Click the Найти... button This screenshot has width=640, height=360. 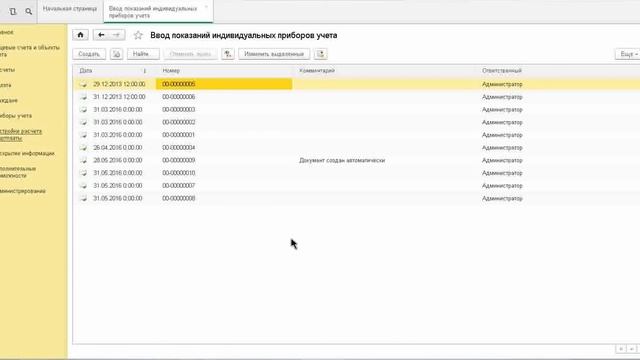pos(143,54)
